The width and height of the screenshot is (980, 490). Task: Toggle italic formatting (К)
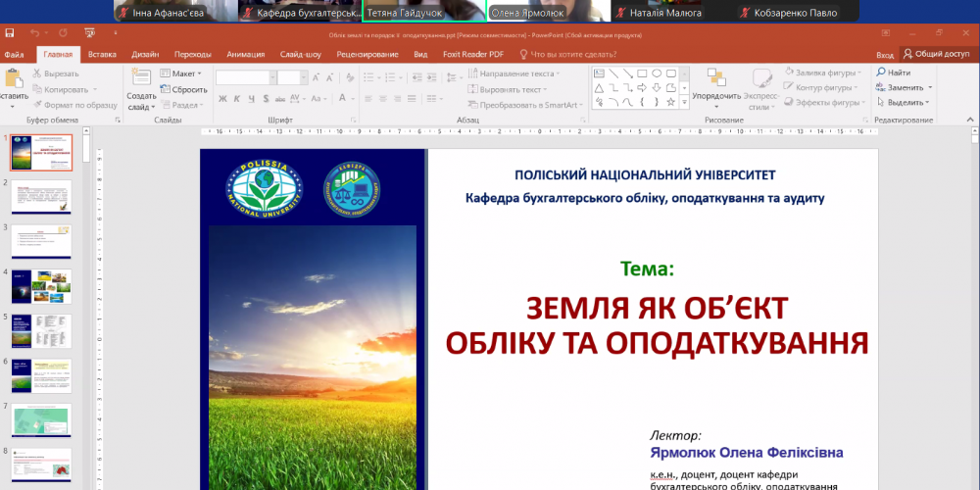pyautogui.click(x=237, y=99)
